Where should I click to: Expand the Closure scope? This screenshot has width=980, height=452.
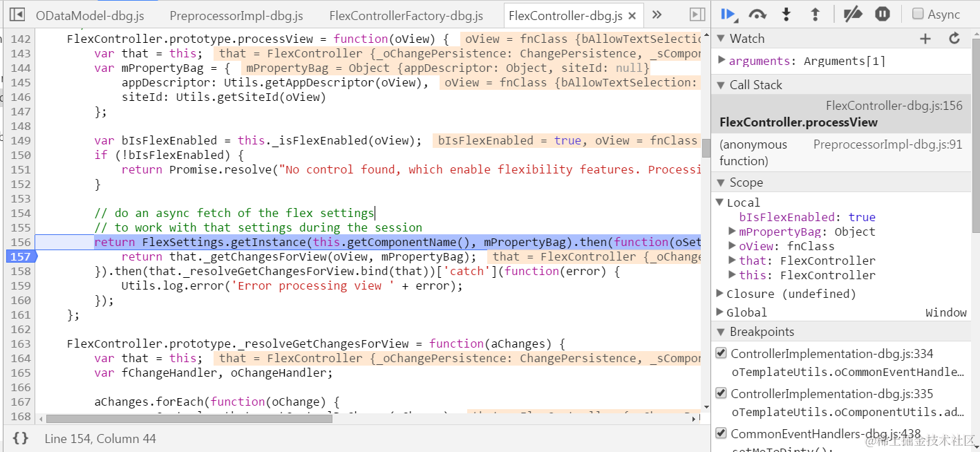click(720, 294)
